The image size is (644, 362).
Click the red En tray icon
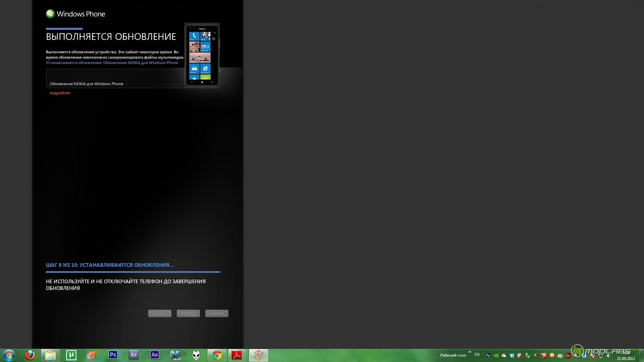pyautogui.click(x=568, y=356)
